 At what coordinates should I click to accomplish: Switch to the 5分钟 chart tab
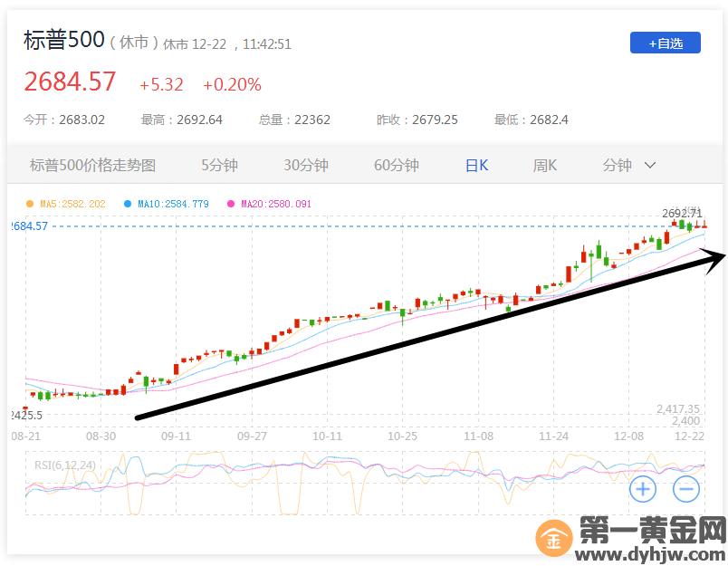tap(219, 165)
